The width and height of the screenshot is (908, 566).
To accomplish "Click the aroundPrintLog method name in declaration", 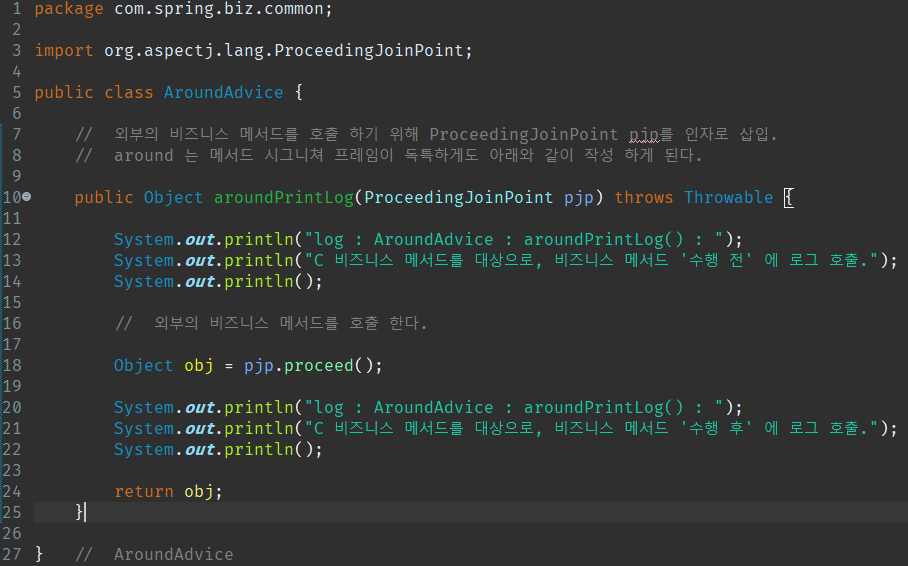I will tap(284, 198).
